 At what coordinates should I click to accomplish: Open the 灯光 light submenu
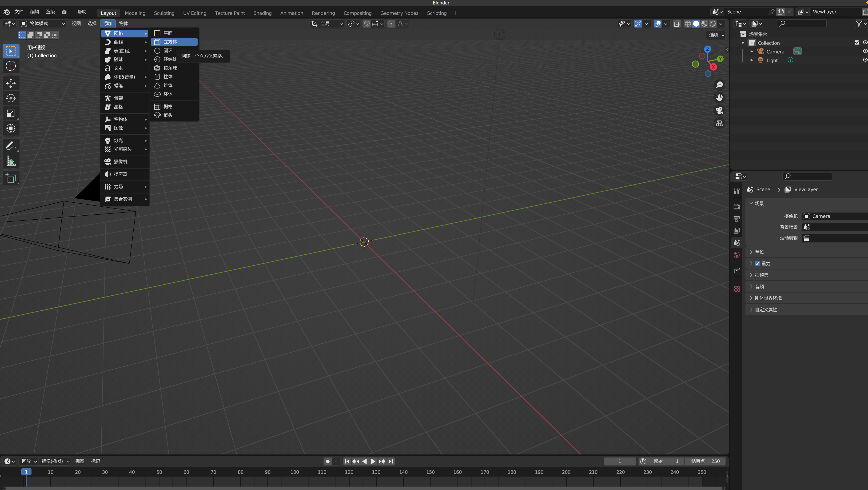click(125, 140)
